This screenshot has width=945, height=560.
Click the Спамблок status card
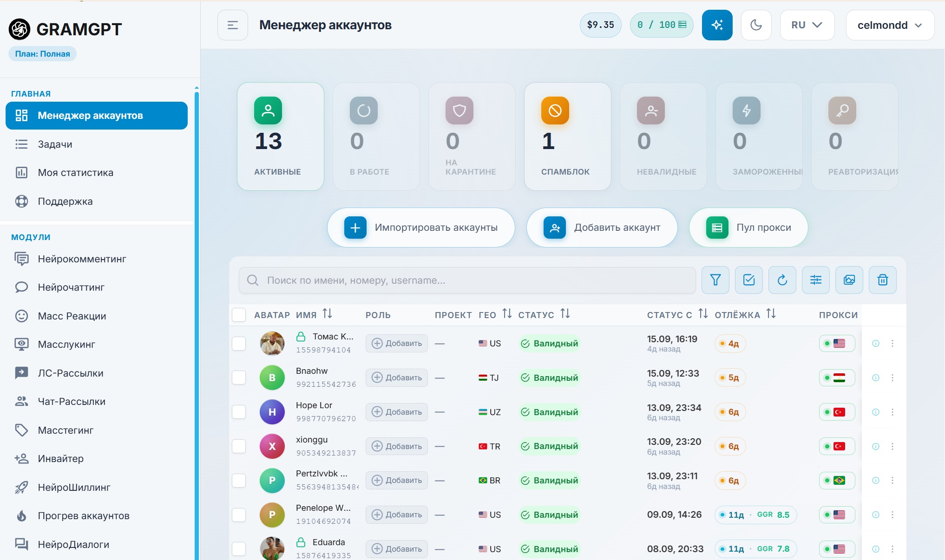pos(567,137)
